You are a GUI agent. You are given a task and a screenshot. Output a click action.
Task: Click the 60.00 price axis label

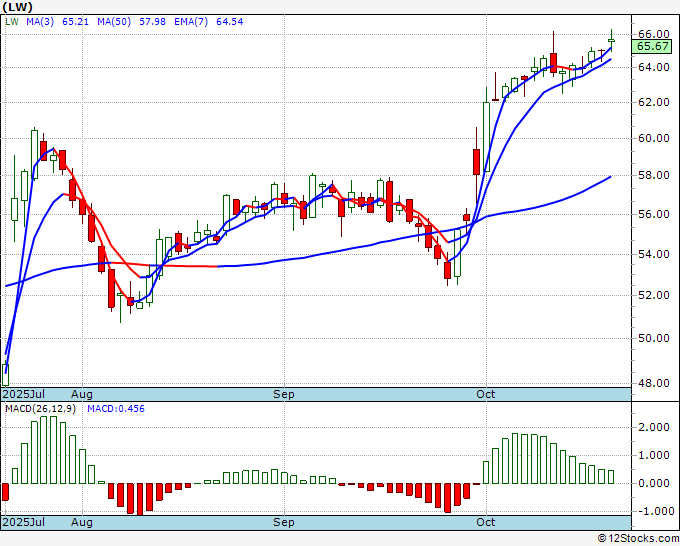(654, 138)
